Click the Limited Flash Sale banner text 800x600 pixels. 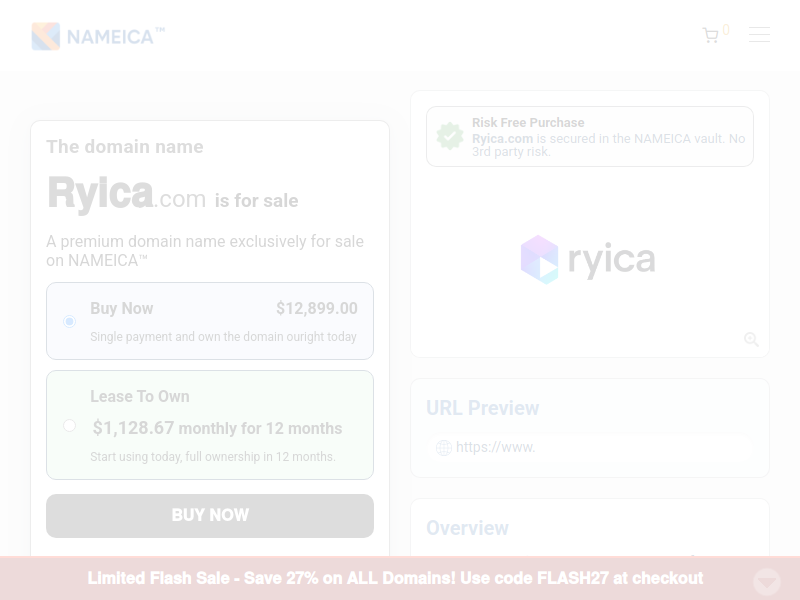click(x=395, y=578)
